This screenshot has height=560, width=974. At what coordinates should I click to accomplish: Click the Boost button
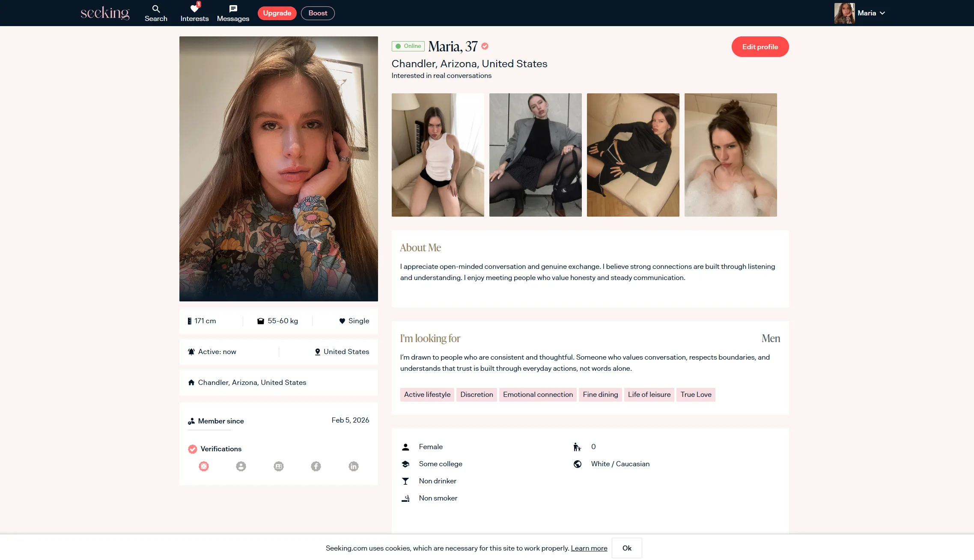tap(318, 13)
